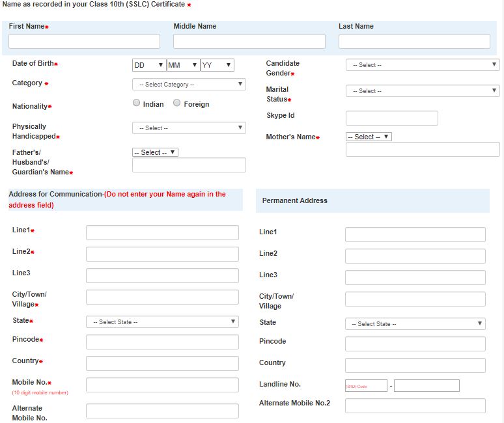Image resolution: width=504 pixels, height=423 pixels.
Task: Click the First Name text field
Action: coord(84,42)
